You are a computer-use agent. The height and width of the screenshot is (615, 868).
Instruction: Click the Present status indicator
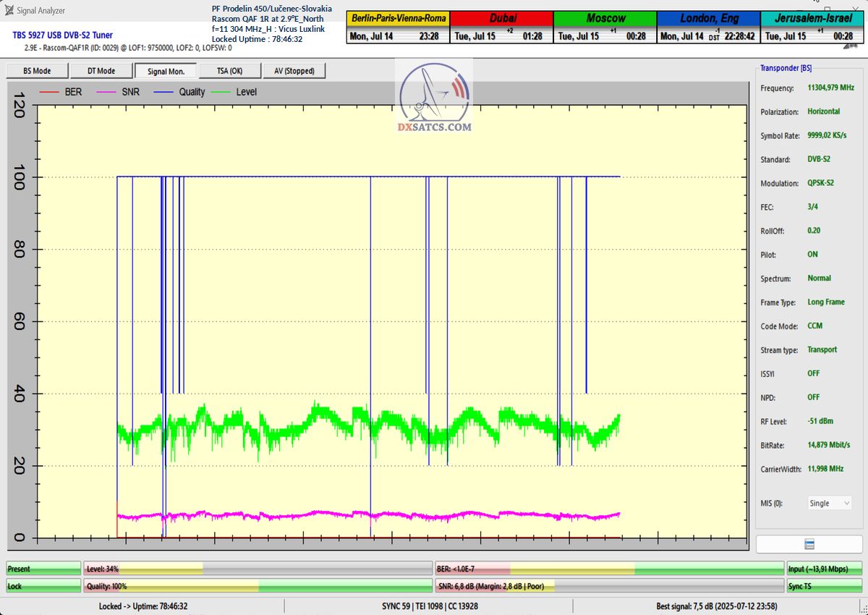click(43, 569)
